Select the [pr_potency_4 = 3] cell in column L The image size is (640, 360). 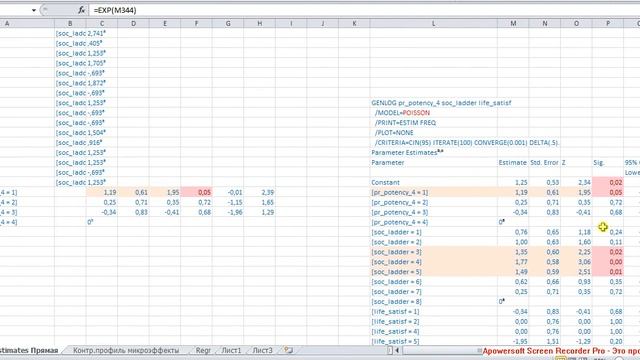(433, 212)
